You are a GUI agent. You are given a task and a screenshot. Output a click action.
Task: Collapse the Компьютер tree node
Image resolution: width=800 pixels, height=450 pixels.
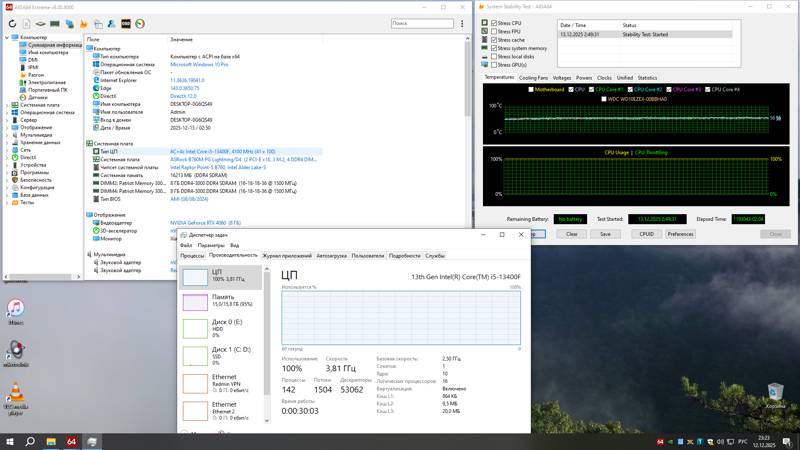(x=7, y=37)
